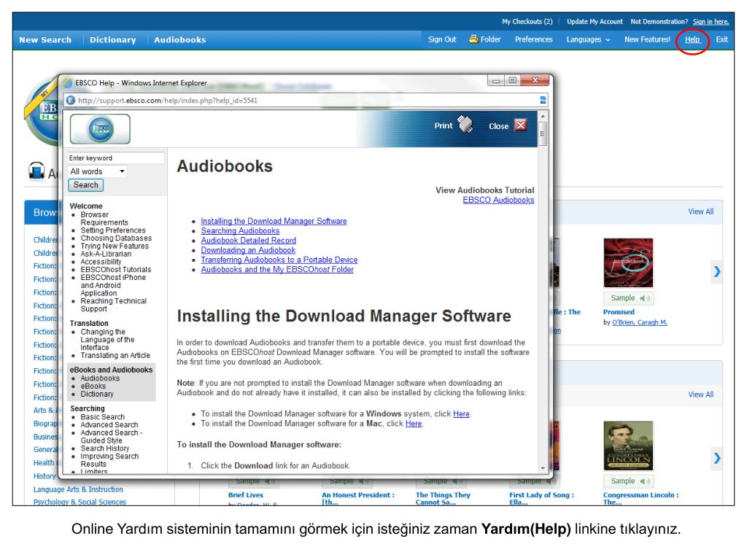Click Congressman Lincoln book cover thumbnail
Viewport: 747px width, 560px height.
pos(628,446)
